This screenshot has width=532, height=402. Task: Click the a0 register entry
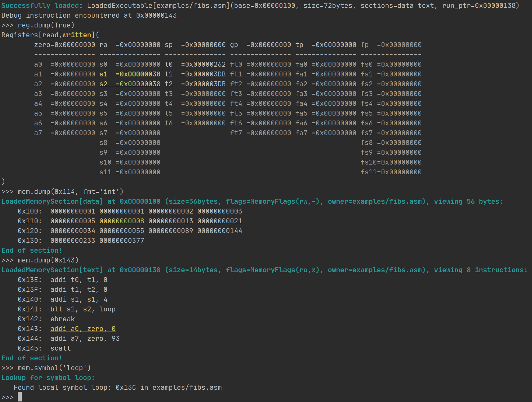point(65,64)
